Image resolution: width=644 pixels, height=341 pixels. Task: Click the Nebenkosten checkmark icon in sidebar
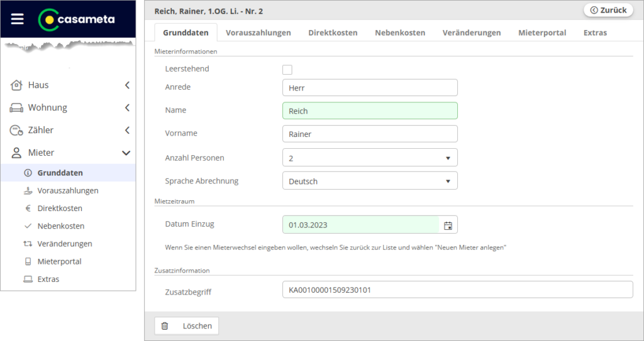[28, 225]
